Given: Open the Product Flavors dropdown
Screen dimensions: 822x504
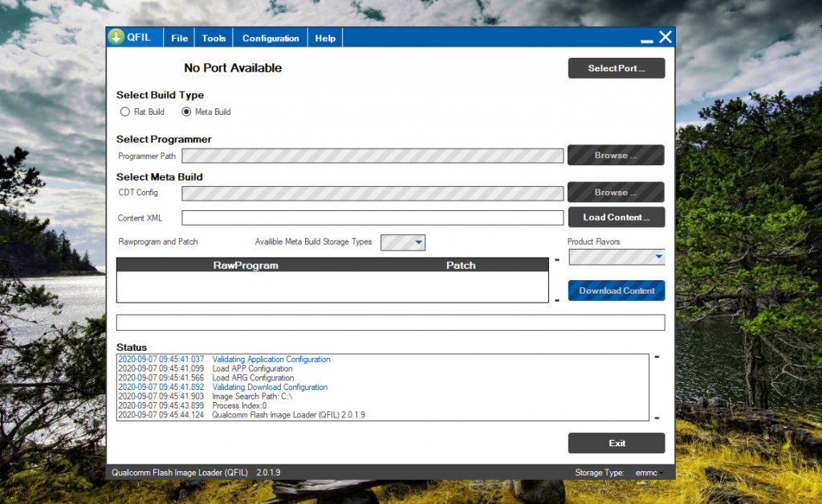Looking at the screenshot, I should [616, 258].
